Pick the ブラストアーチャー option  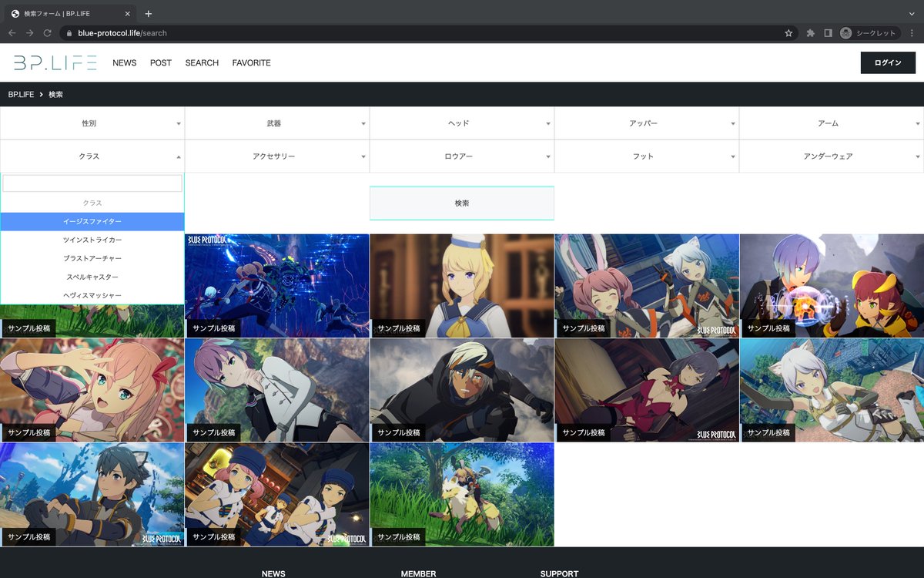point(92,258)
